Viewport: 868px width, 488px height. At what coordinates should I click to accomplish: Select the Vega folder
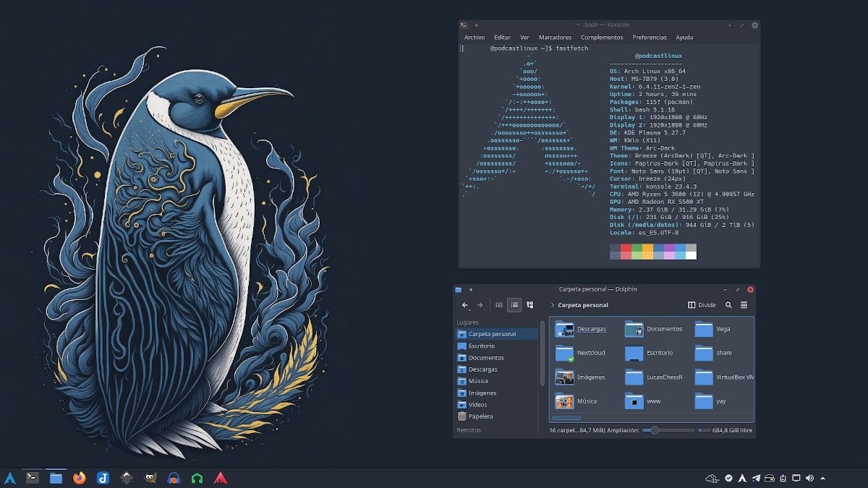pyautogui.click(x=713, y=329)
